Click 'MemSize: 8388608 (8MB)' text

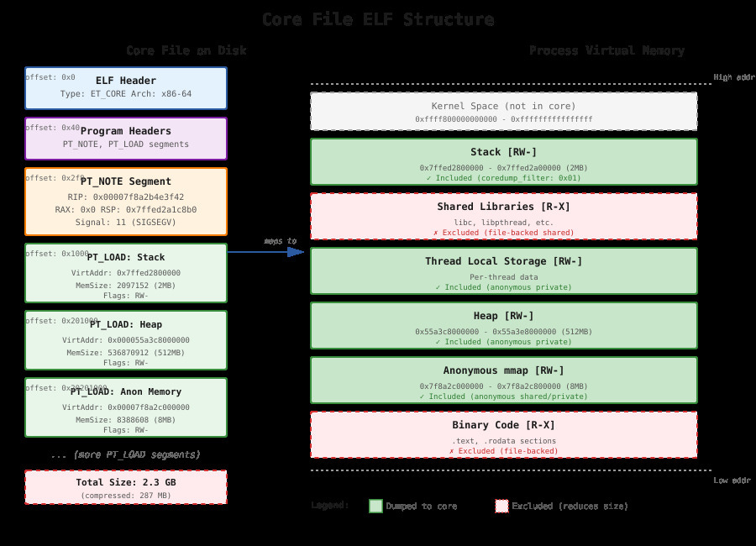126,420
